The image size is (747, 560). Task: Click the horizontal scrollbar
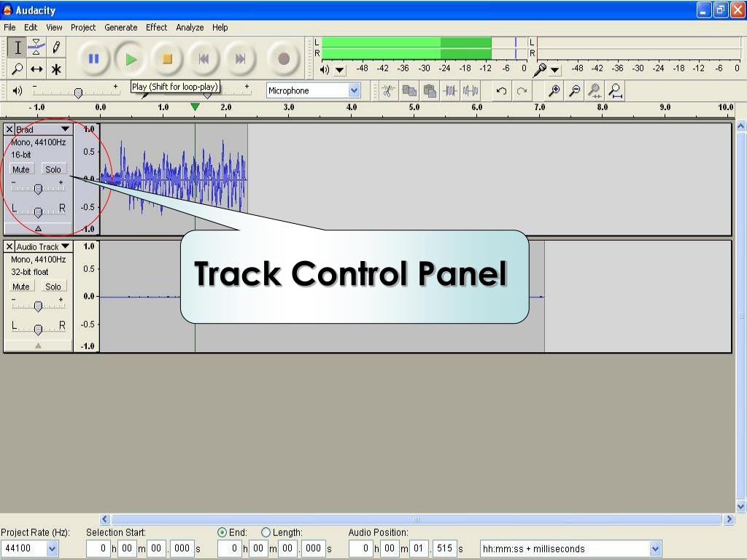click(417, 519)
